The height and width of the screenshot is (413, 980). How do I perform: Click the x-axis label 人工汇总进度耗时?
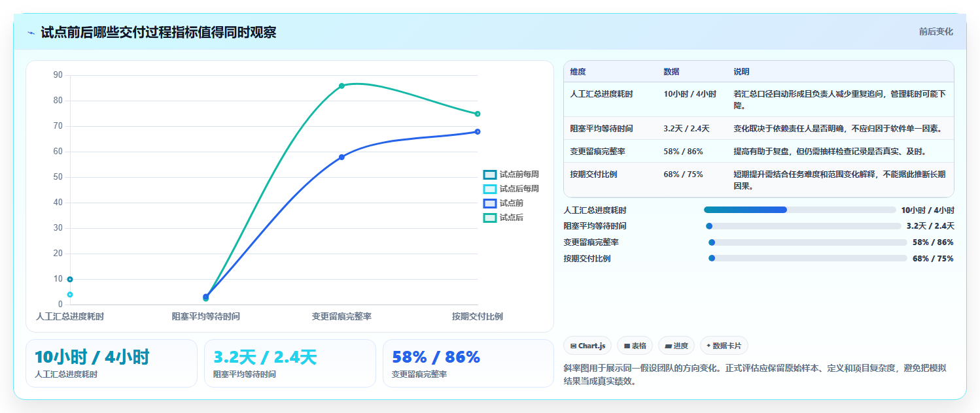70,316
